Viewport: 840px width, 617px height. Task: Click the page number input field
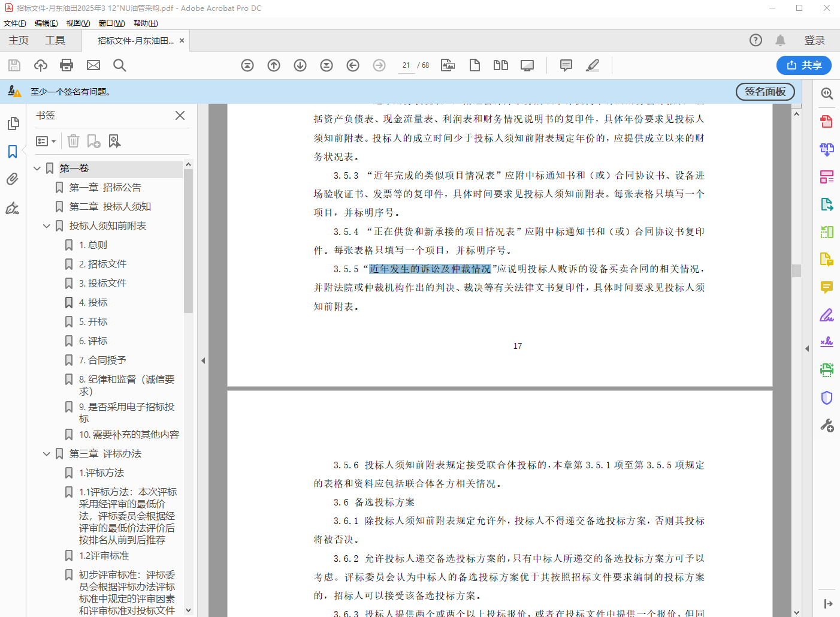click(406, 65)
